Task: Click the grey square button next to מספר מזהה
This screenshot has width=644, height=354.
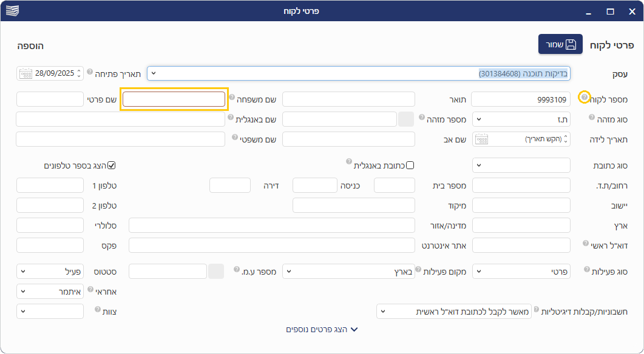Action: coord(405,119)
